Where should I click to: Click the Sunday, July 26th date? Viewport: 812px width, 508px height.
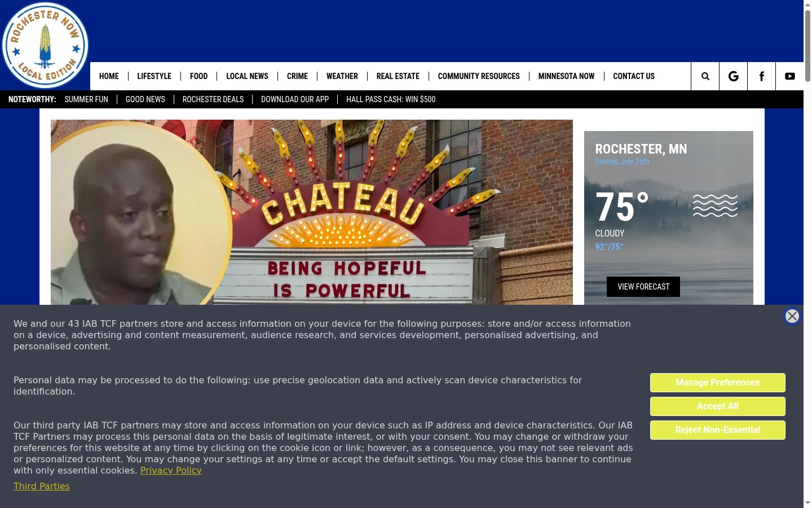click(x=622, y=161)
